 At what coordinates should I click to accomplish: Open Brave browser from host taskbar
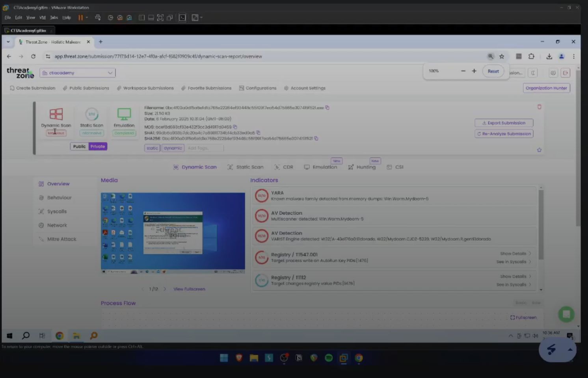(239, 358)
